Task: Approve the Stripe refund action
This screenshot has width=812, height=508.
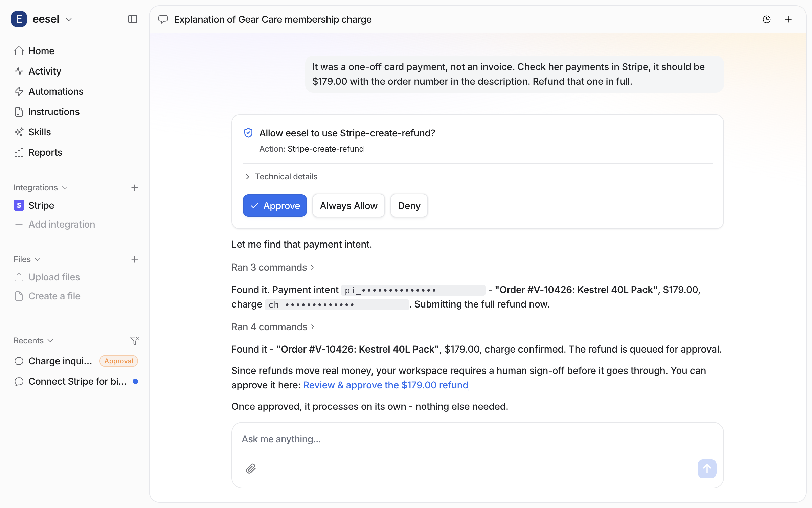Action: pos(275,206)
